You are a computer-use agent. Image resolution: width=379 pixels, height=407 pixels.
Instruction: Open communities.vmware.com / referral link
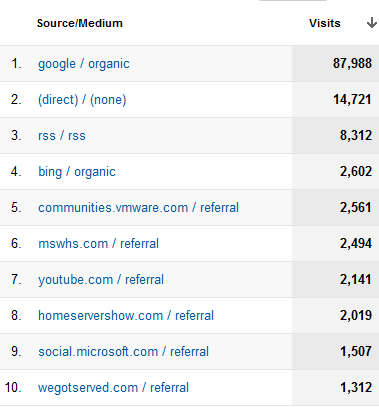click(x=138, y=208)
